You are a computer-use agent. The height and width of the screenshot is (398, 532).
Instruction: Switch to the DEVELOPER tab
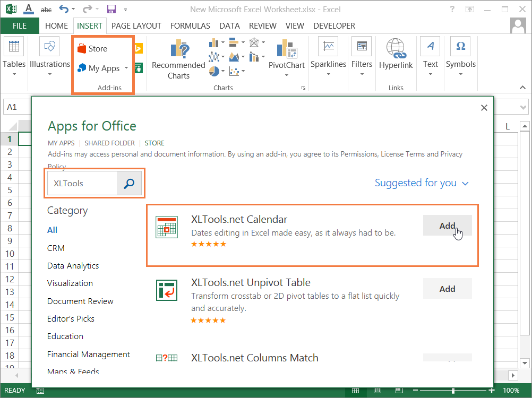pos(334,26)
